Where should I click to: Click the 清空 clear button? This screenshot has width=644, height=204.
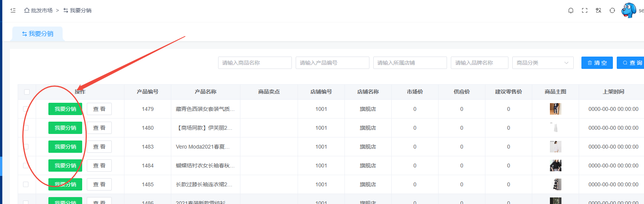click(x=597, y=63)
